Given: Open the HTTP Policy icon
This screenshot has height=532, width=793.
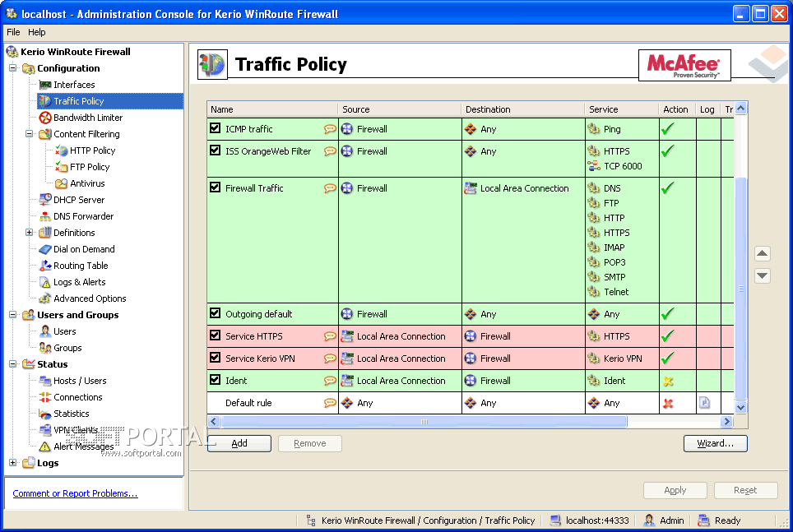Looking at the screenshot, I should (61, 150).
